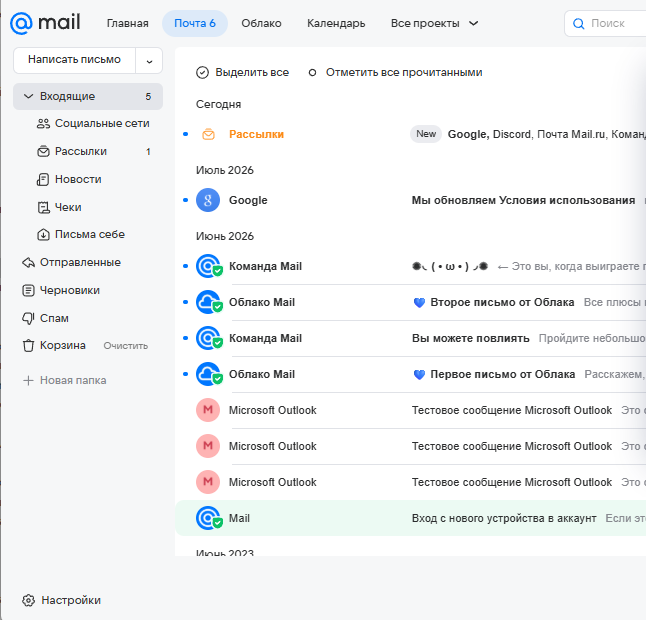
Task: Click the Выделить все checkmark circle icon
Action: [x=202, y=73]
